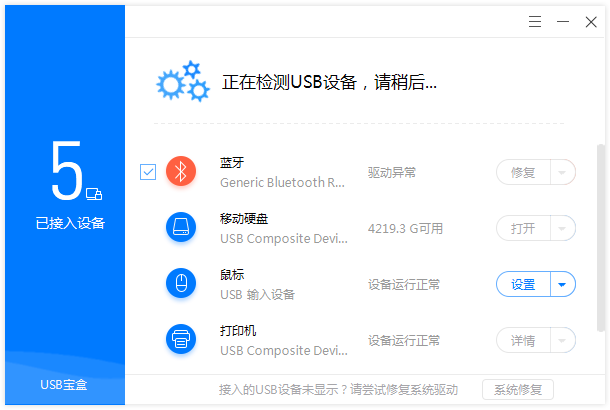Click the 详情 button for 打印机

pyautogui.click(x=523, y=340)
